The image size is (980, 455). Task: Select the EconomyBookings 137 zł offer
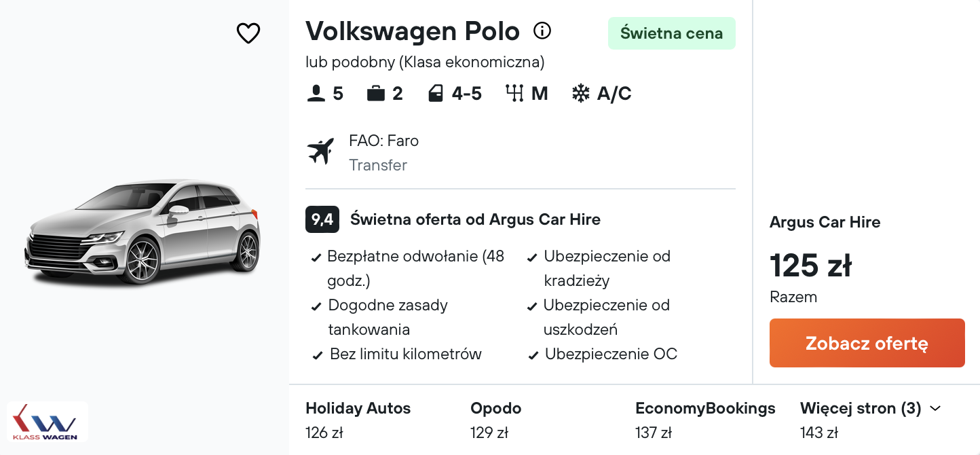(704, 420)
